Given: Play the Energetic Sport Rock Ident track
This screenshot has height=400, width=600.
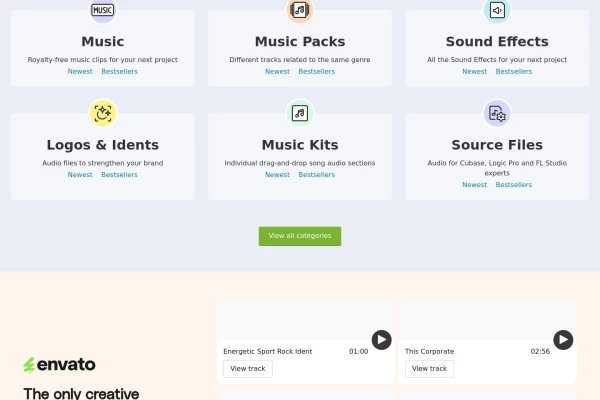Looking at the screenshot, I should click(382, 340).
